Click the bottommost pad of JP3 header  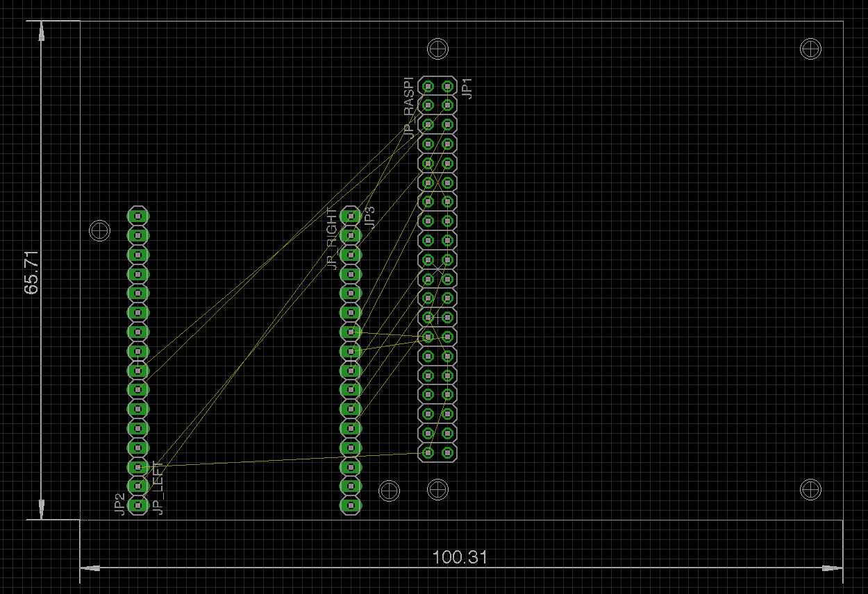click(x=351, y=505)
